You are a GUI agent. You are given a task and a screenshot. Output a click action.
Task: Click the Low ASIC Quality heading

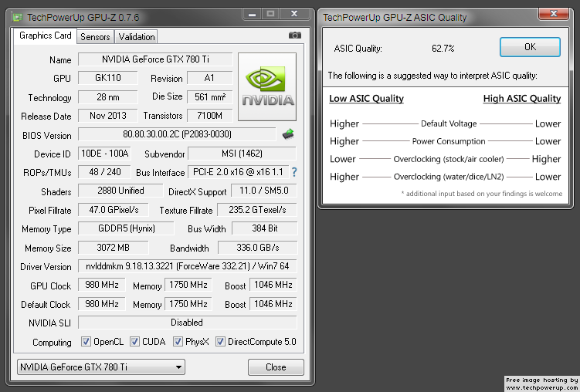366,99
